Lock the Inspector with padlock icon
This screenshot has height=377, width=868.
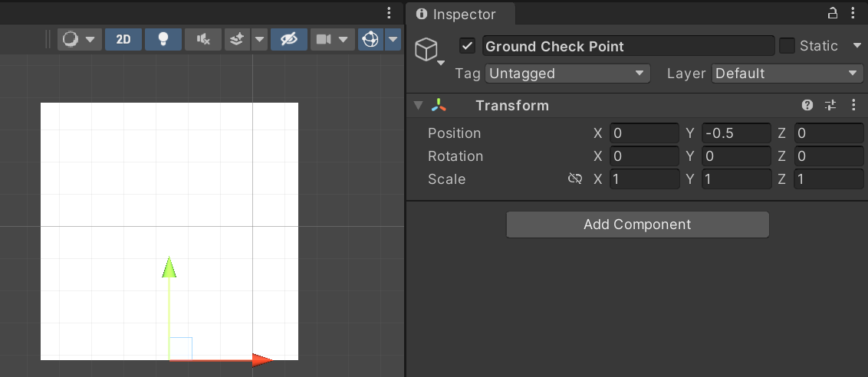[x=832, y=13]
